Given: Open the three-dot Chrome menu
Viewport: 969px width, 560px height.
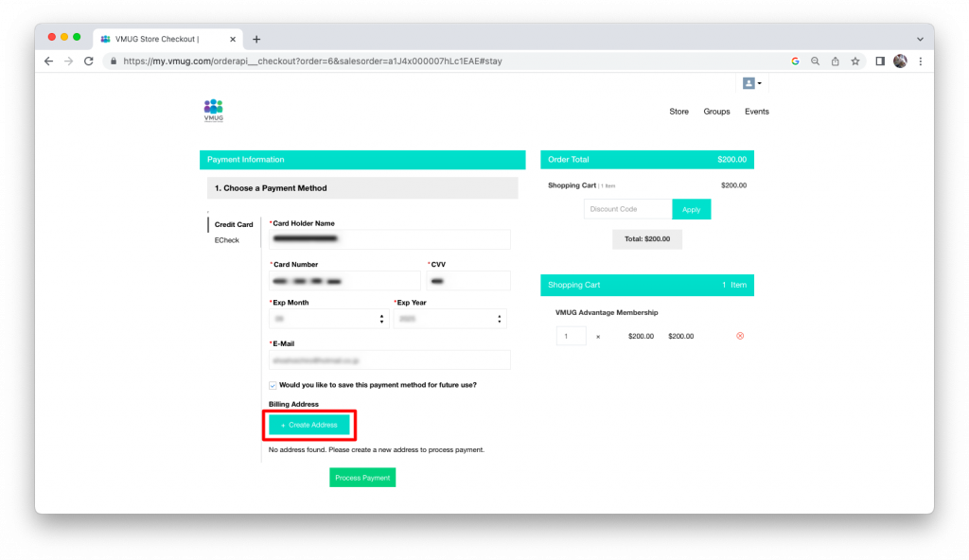Looking at the screenshot, I should [920, 60].
